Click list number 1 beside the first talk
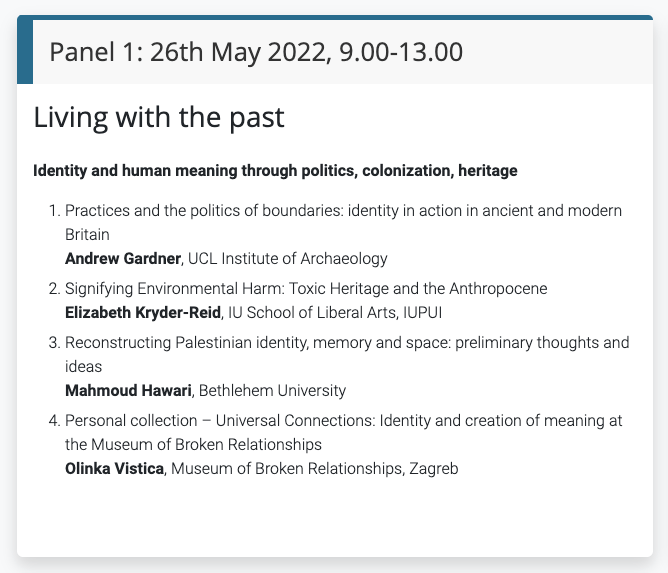The height and width of the screenshot is (573, 668). (x=53, y=211)
